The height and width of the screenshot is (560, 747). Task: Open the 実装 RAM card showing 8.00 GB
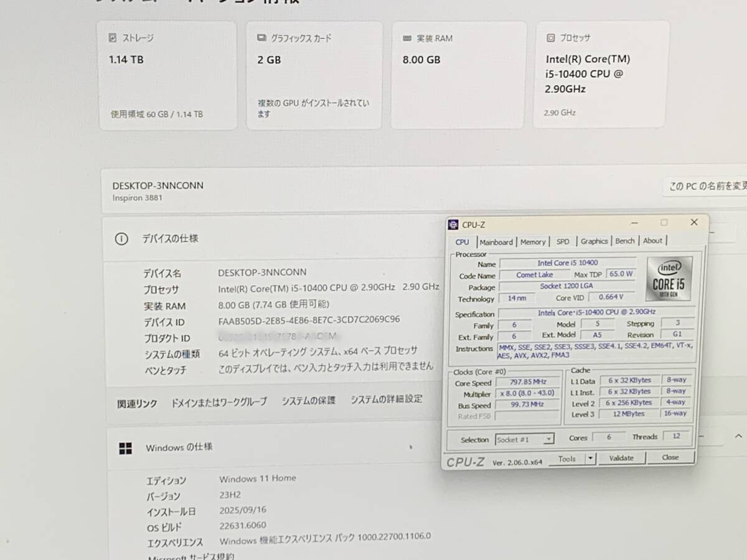pos(459,75)
